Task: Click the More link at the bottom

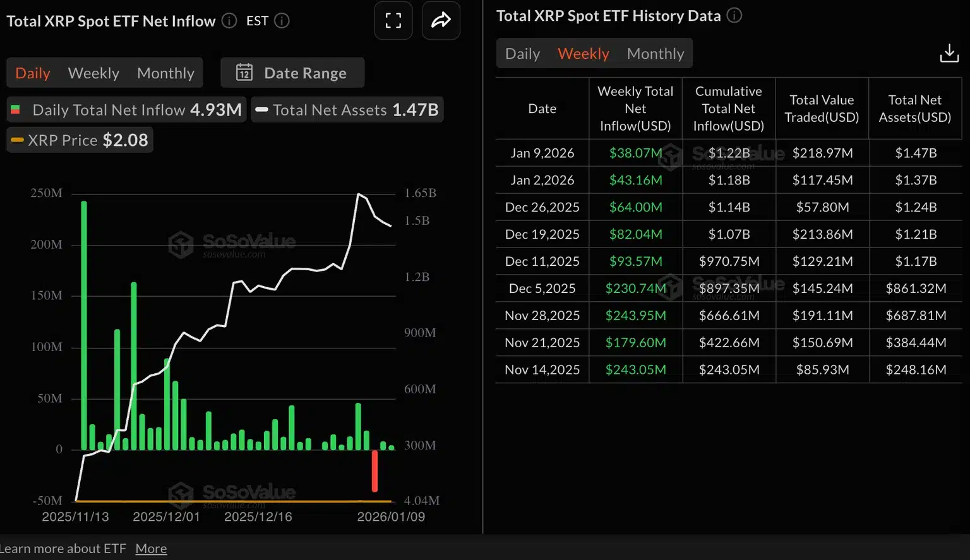Action: pos(151,548)
